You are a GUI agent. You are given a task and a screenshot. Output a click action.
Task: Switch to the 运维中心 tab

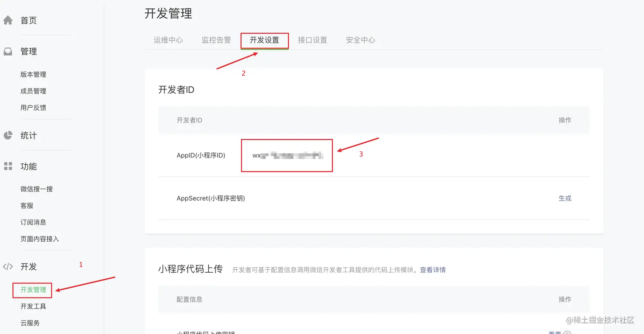point(168,40)
